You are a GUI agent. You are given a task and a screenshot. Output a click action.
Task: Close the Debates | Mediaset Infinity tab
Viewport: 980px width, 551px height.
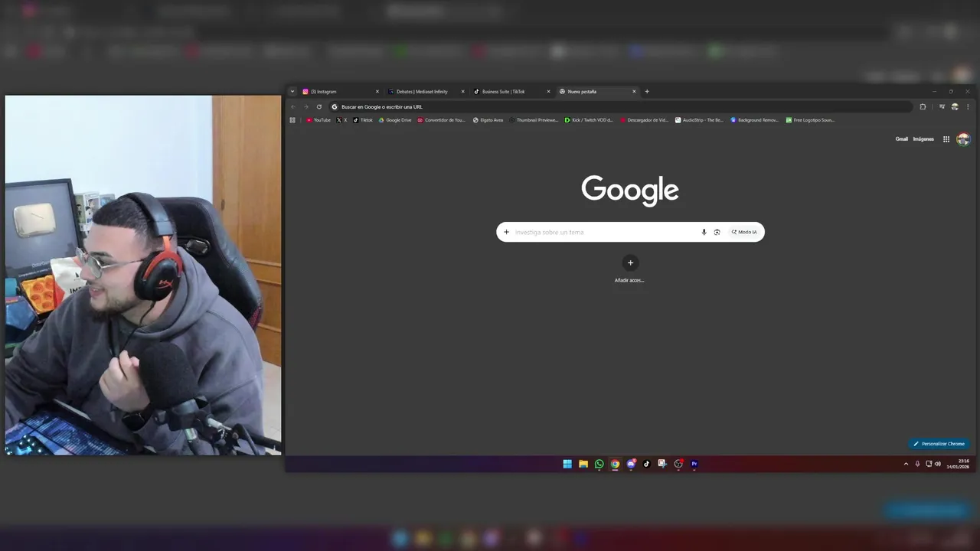click(462, 91)
